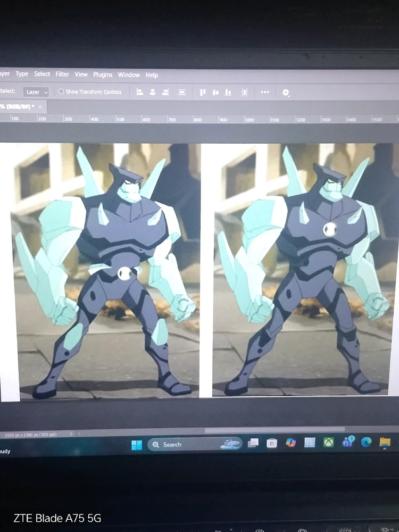The width and height of the screenshot is (399, 532).
Task: Open the Plugins menu
Action: 103,74
